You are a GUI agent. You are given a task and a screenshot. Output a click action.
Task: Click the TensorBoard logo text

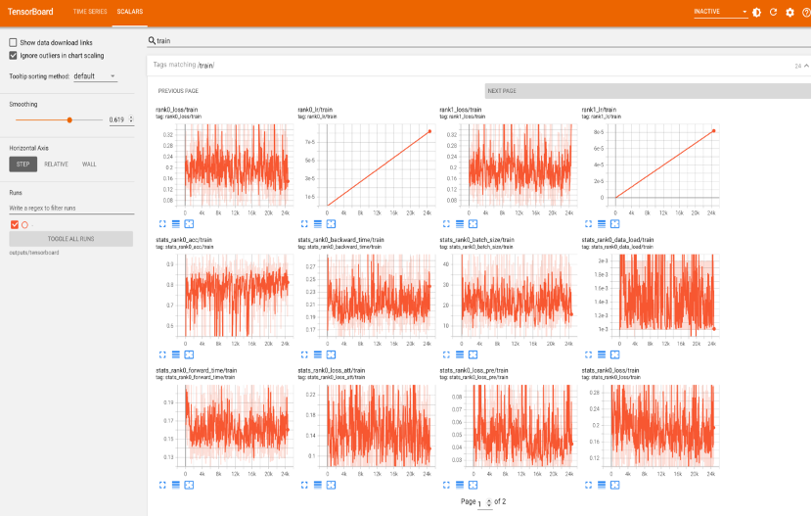coord(30,12)
